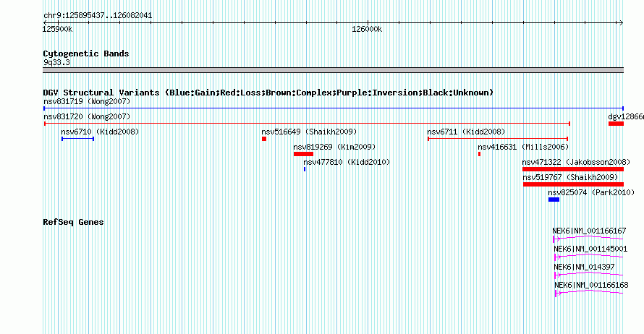Click the NEK6|NM_001166168 transcript glyph
644x334 pixels.
589,293
